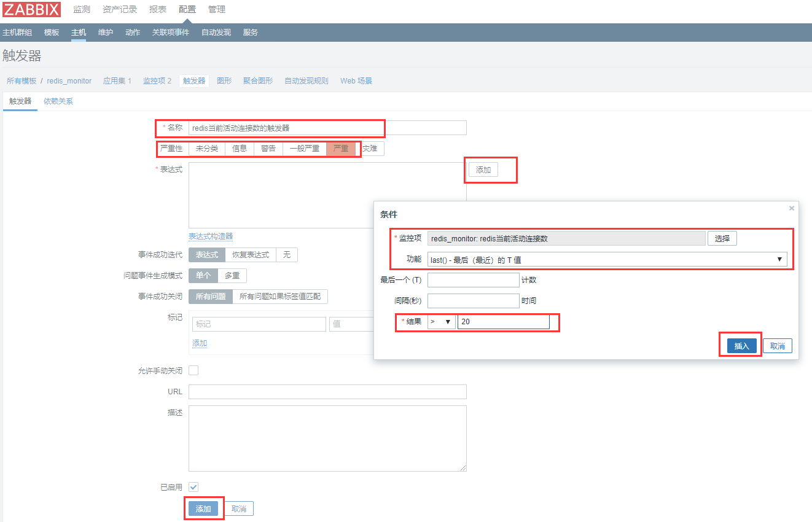
Task: Click into the URL input field
Action: click(x=327, y=392)
